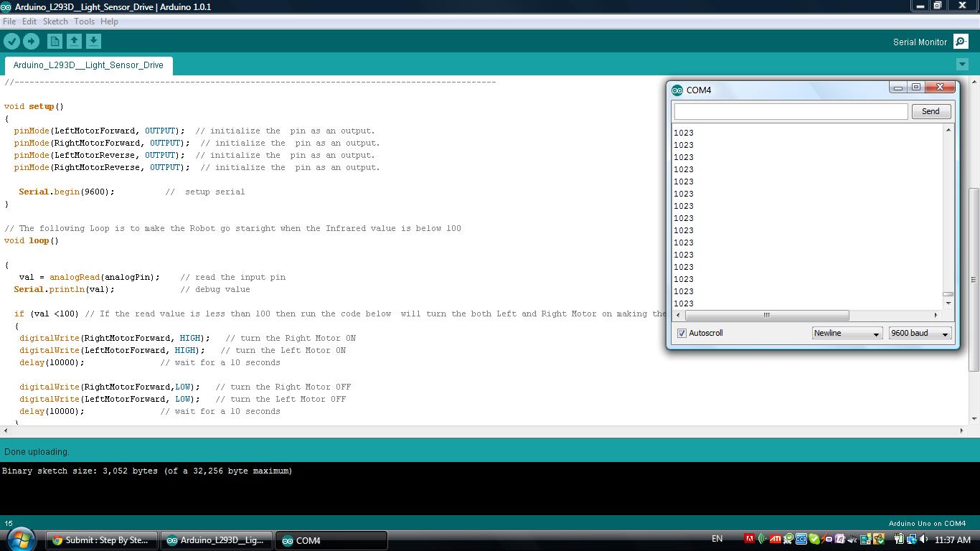Open the Tools menu

pos(84,22)
